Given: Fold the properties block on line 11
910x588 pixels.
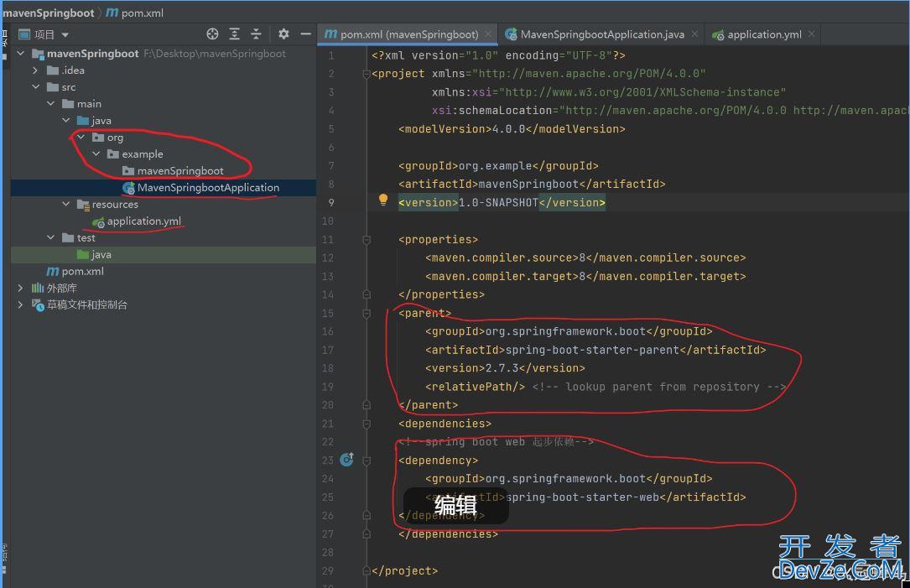Looking at the screenshot, I should [x=367, y=239].
